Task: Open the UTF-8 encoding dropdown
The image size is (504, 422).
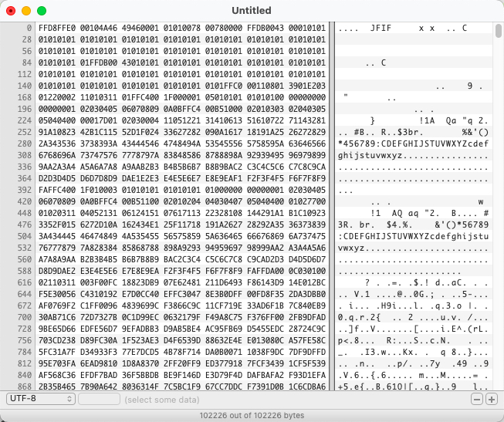Action: pos(40,399)
